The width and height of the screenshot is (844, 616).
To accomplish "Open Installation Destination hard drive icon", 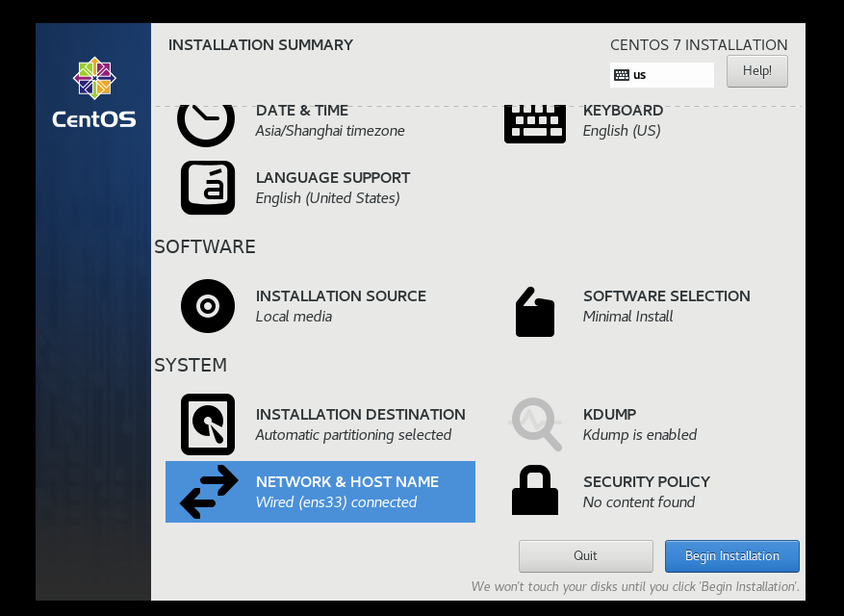I will [208, 424].
